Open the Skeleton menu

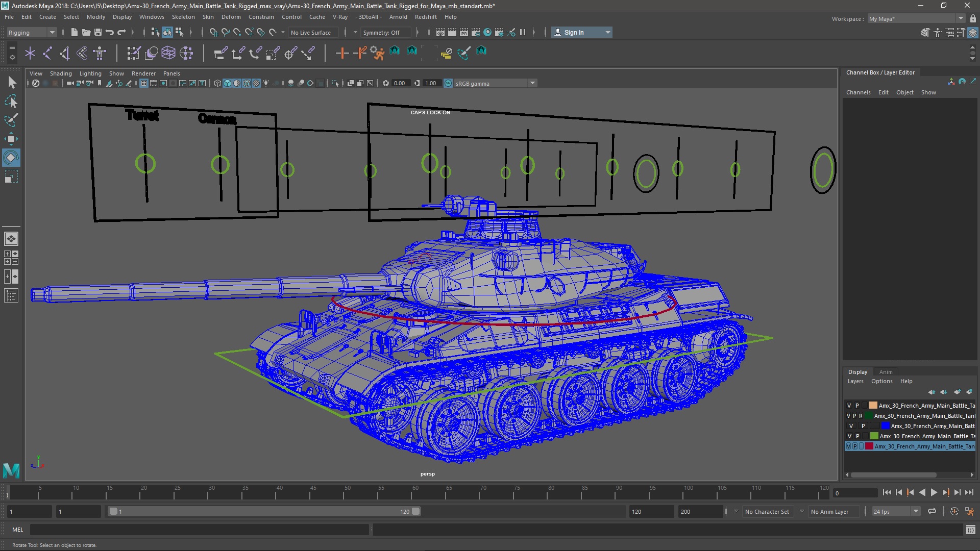point(183,17)
